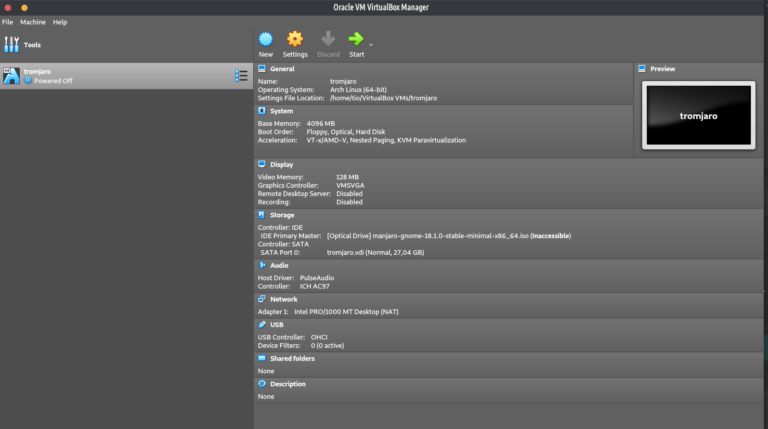Click the General section header
This screenshot has width=768, height=429.
click(x=282, y=69)
